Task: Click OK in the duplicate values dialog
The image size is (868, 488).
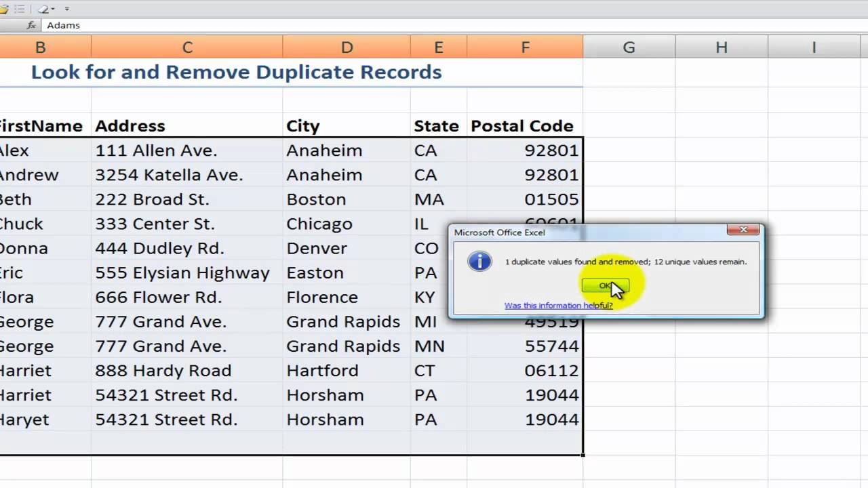Action: coord(605,286)
